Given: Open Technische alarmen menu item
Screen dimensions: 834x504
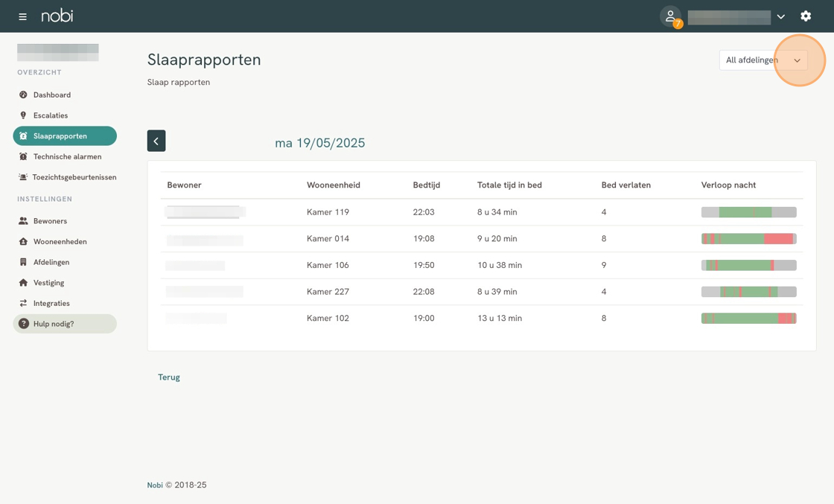Looking at the screenshot, I should pos(66,156).
